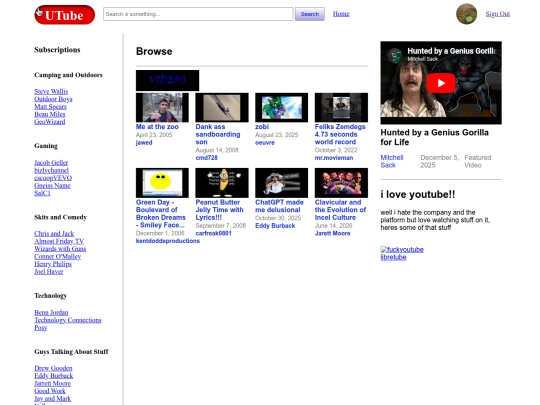Screen dimensions: 540x405
Task: Open Dank ass sandboarding son thumbnail
Action: pyautogui.click(x=222, y=107)
